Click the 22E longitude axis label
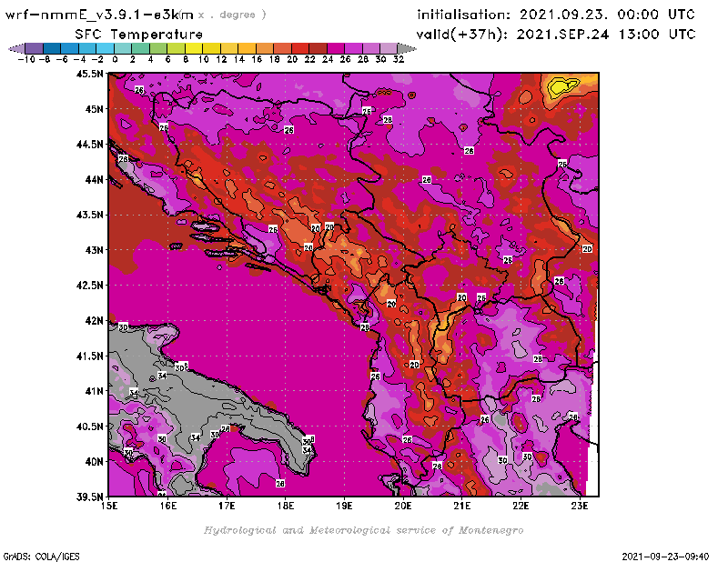The height and width of the screenshot is (562, 728). [x=521, y=506]
